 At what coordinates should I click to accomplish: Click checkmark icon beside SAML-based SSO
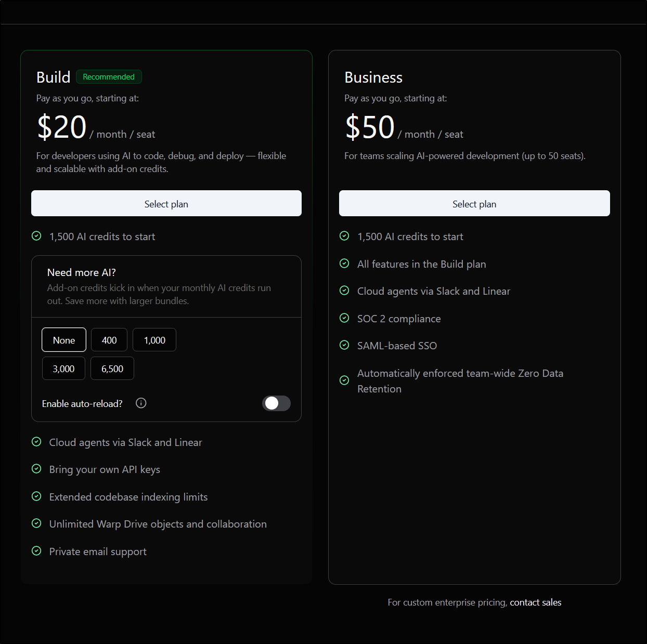tap(344, 345)
